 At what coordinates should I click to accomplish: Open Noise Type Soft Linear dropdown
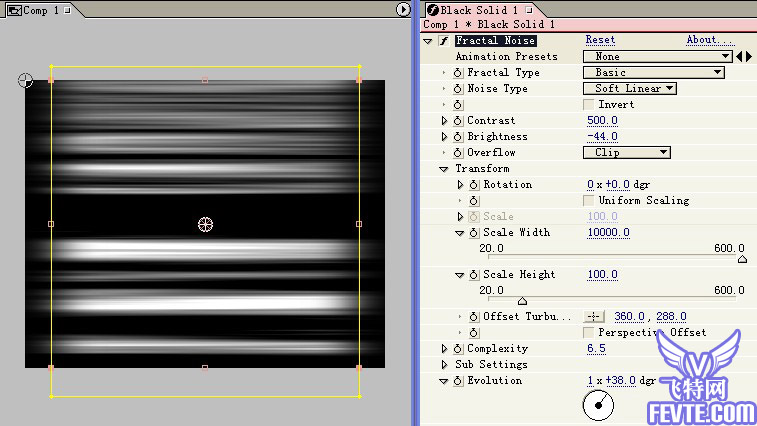630,88
